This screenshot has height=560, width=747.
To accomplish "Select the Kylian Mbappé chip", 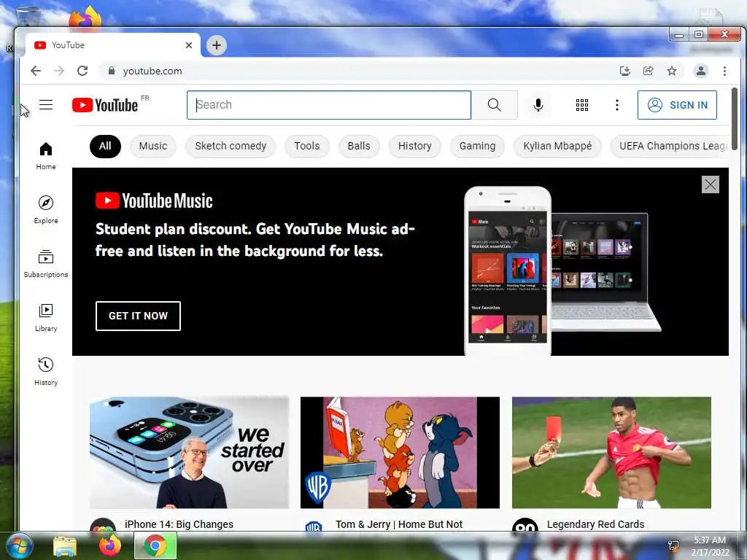I will (x=557, y=146).
